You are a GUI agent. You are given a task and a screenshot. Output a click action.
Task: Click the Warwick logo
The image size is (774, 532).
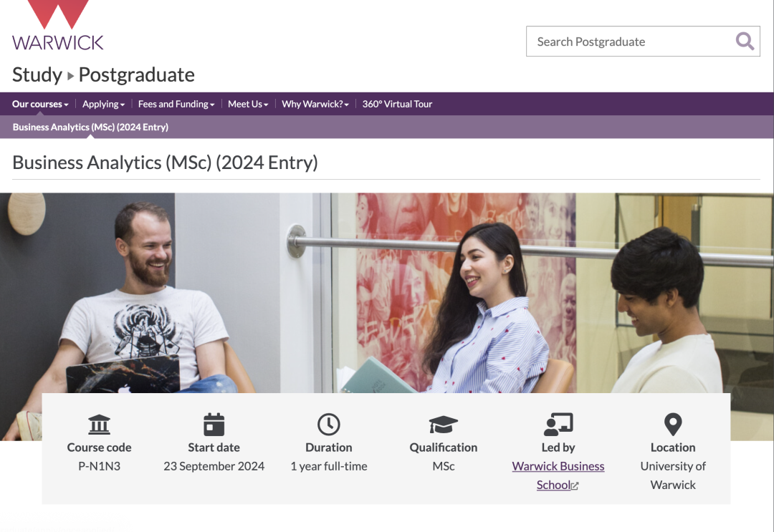(x=58, y=25)
